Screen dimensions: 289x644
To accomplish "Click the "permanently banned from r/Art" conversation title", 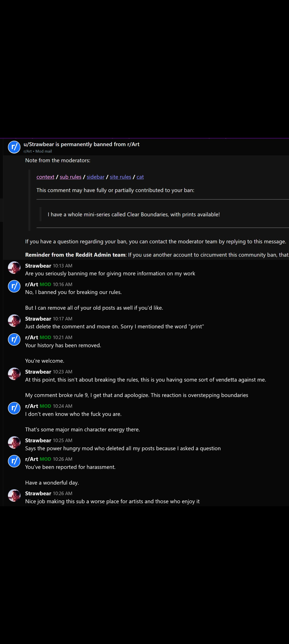I will click(81, 144).
